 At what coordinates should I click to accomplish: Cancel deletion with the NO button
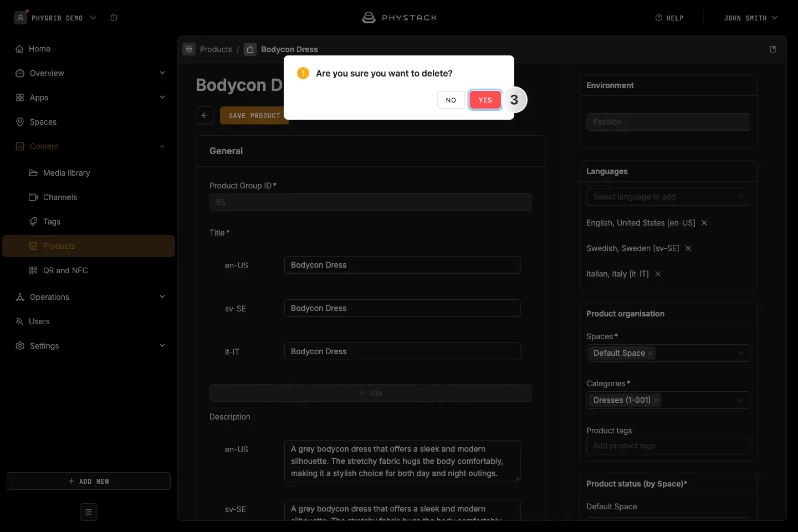pos(451,100)
